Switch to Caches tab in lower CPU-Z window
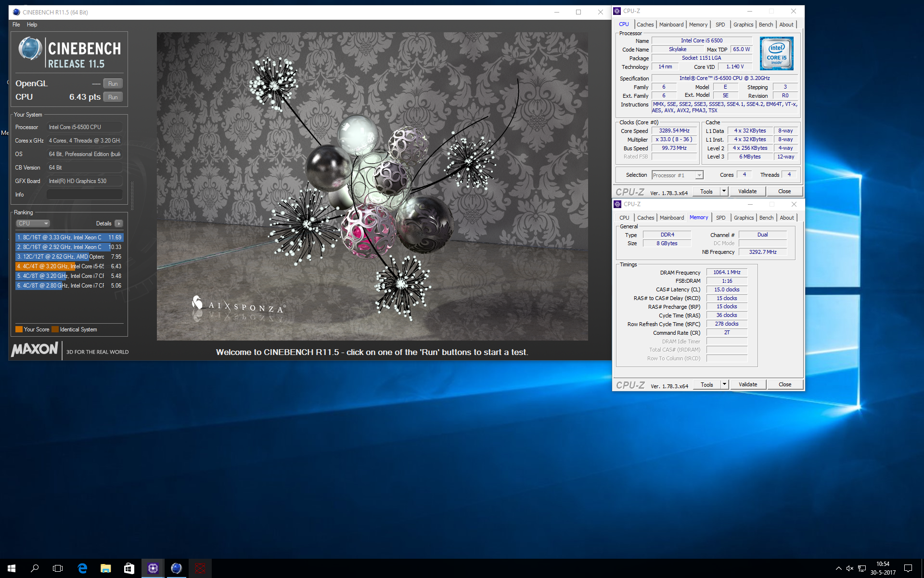This screenshot has height=578, width=924. pyautogui.click(x=645, y=218)
